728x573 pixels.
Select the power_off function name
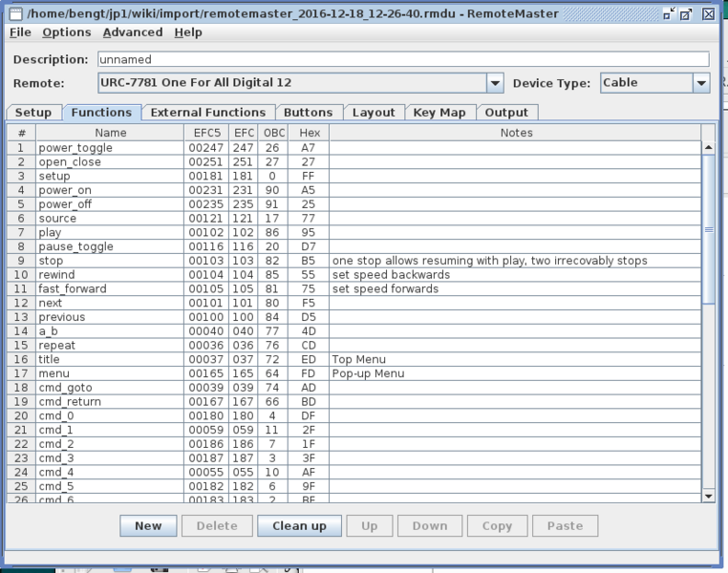[x=110, y=204]
